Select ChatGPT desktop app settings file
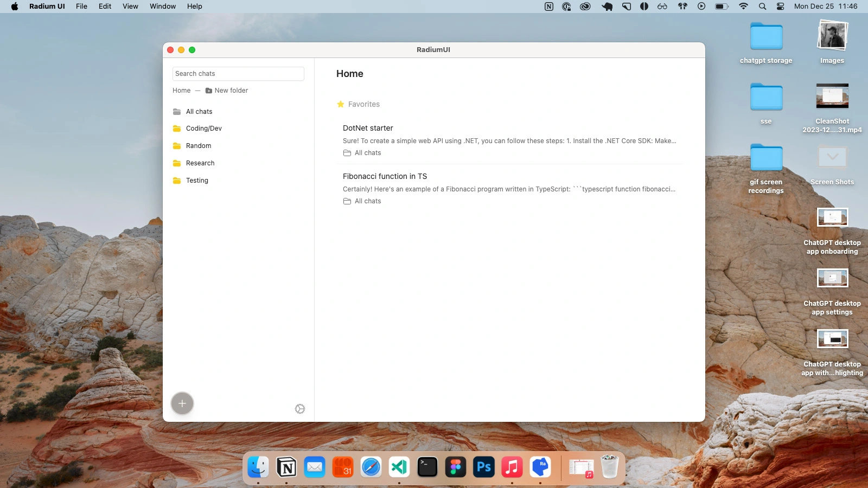This screenshot has height=488, width=868. click(832, 291)
